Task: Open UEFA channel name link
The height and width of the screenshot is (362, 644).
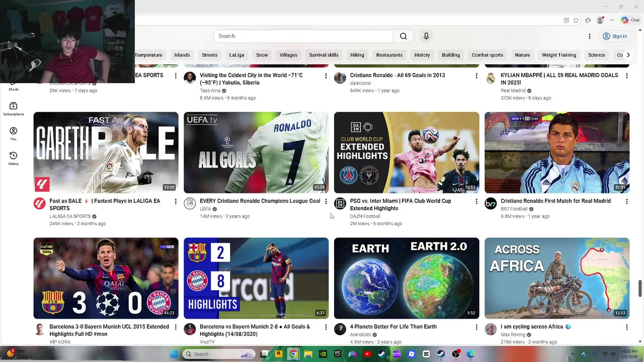Action: pyautogui.click(x=205, y=209)
